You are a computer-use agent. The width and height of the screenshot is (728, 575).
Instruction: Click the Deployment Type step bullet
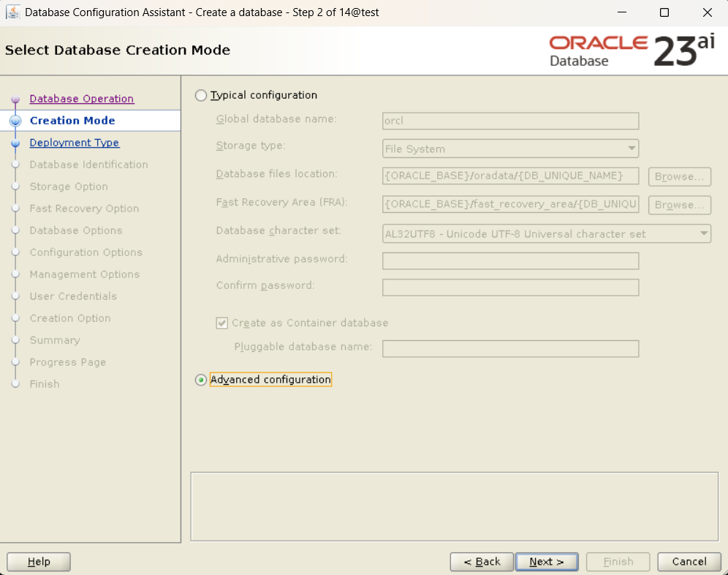[15, 143]
